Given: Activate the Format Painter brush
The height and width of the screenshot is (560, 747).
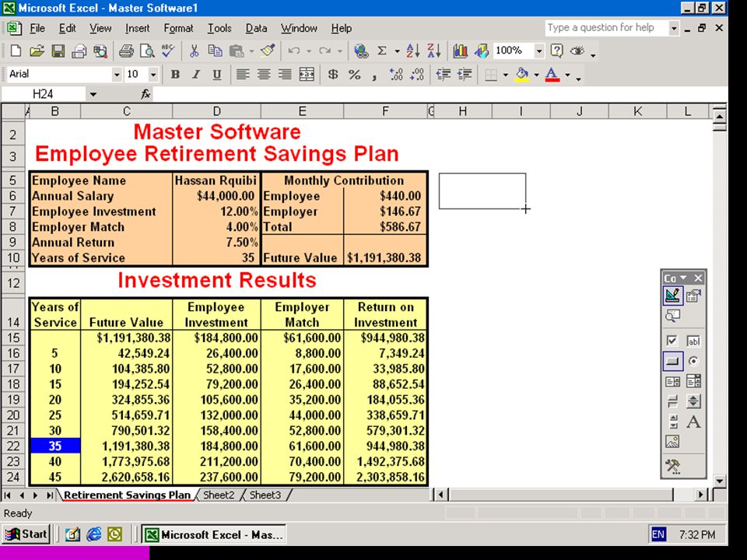Looking at the screenshot, I should (268, 51).
